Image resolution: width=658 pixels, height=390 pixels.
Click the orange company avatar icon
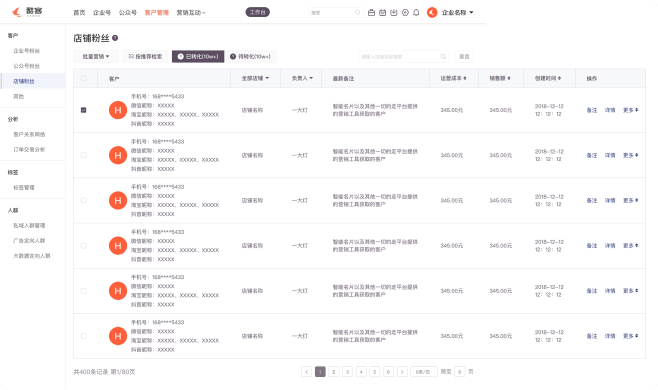432,13
